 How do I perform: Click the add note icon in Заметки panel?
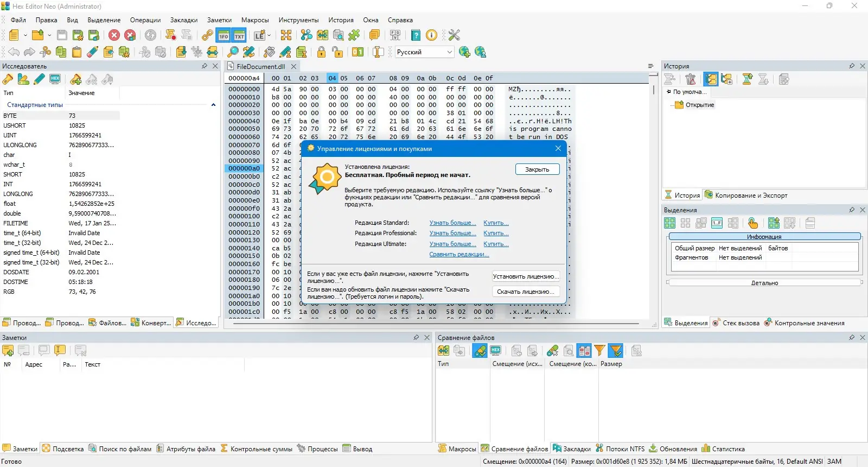[8, 351]
